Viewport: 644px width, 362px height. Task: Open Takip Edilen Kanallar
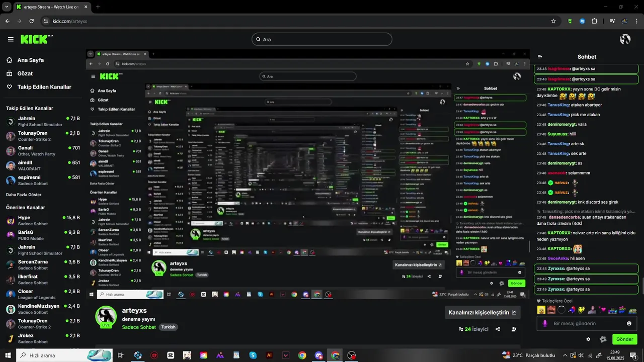(x=44, y=87)
